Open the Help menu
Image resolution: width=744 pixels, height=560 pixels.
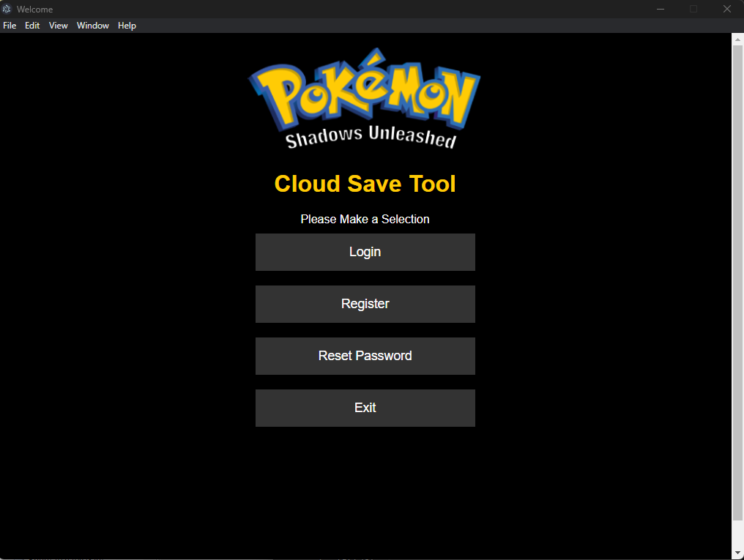(x=127, y=26)
